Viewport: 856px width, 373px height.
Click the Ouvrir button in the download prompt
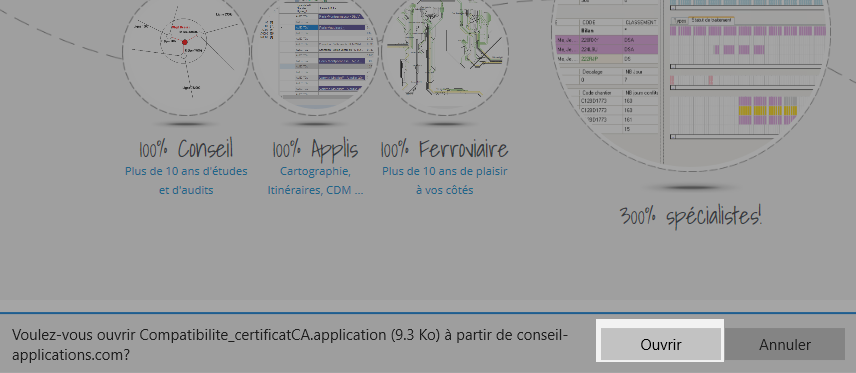pyautogui.click(x=660, y=345)
